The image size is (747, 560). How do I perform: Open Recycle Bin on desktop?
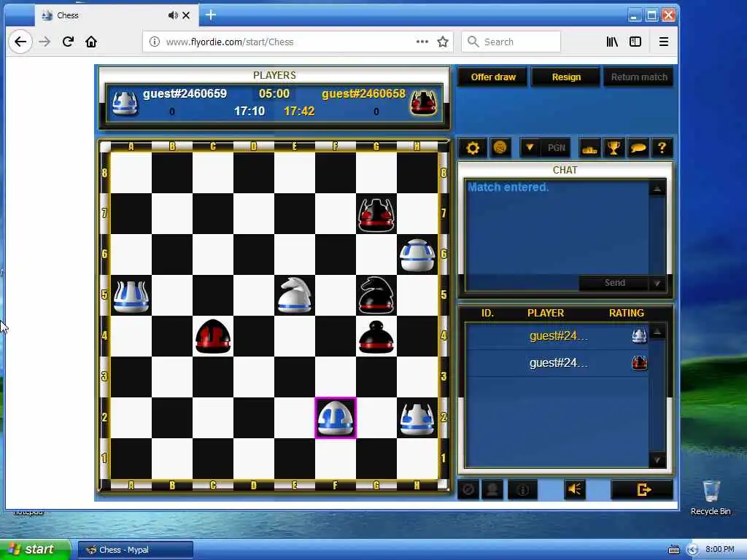[x=711, y=498]
